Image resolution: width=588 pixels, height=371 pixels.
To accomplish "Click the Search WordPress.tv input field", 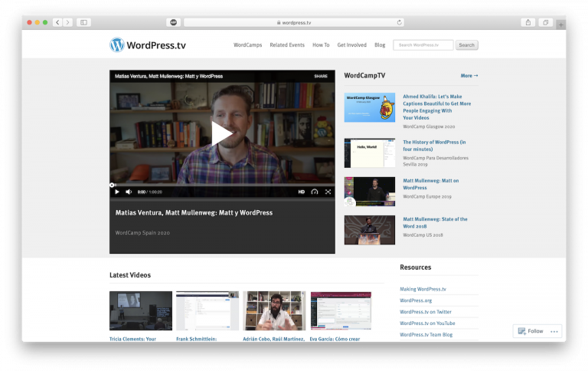I will tap(423, 45).
